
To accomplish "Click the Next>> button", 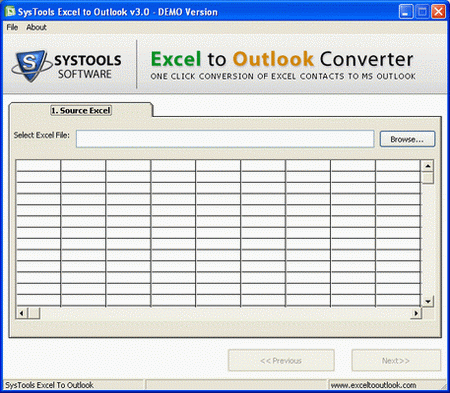I will 396,360.
